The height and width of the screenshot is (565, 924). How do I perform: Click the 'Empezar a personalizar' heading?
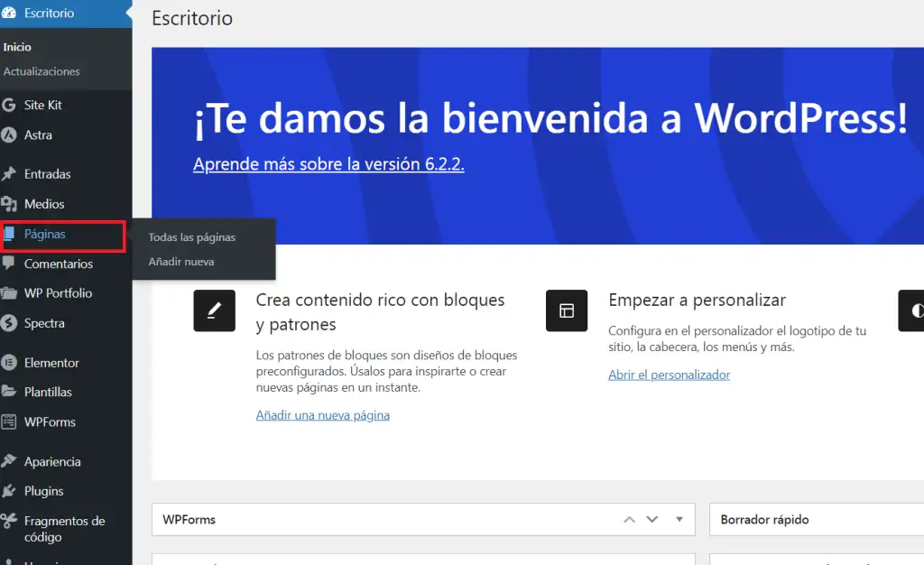pyautogui.click(x=698, y=300)
